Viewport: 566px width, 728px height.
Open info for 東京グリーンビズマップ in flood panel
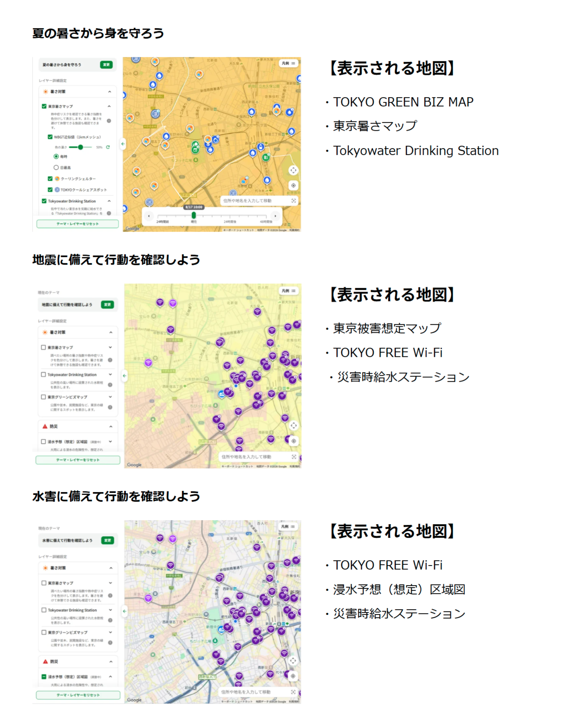pyautogui.click(x=110, y=643)
